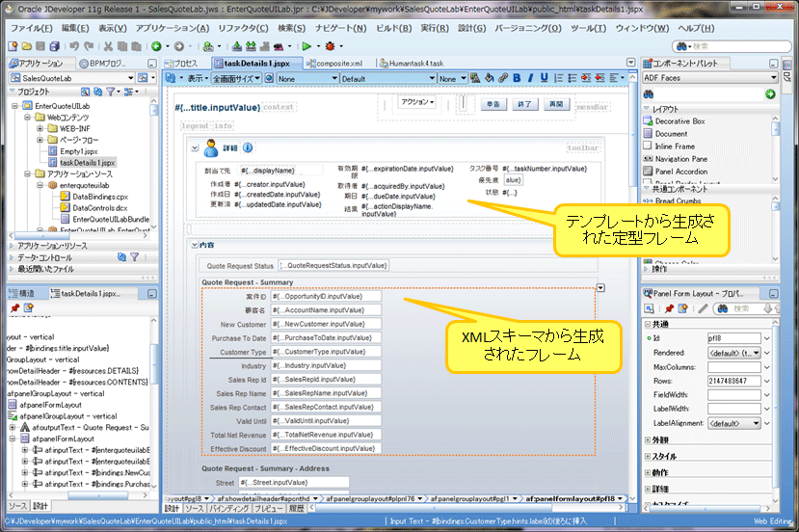Open the 全画面サイズ dropdown
799x532 pixels.
237,78
